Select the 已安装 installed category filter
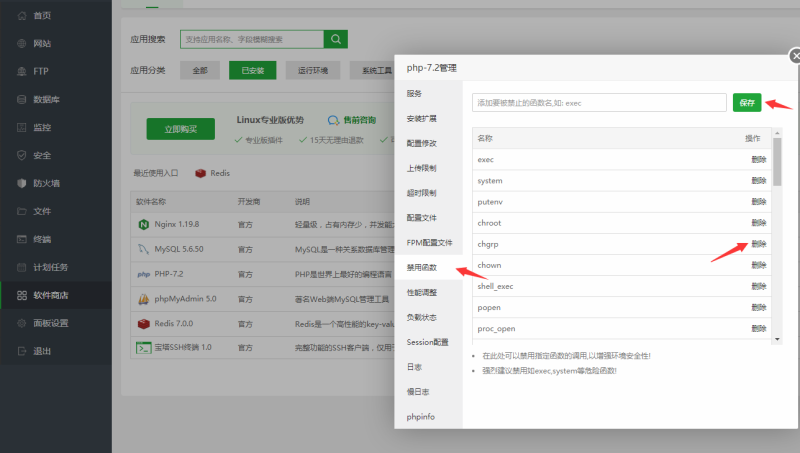800x453 pixels. (253, 70)
